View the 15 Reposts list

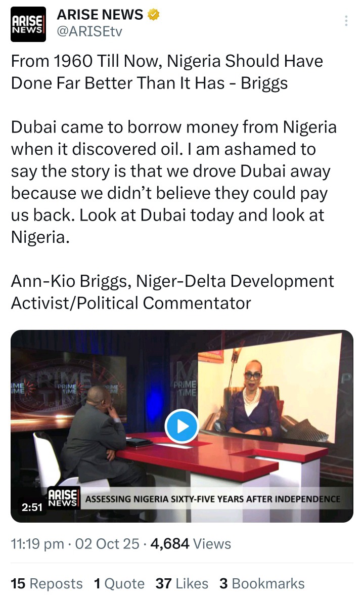pos(47,583)
